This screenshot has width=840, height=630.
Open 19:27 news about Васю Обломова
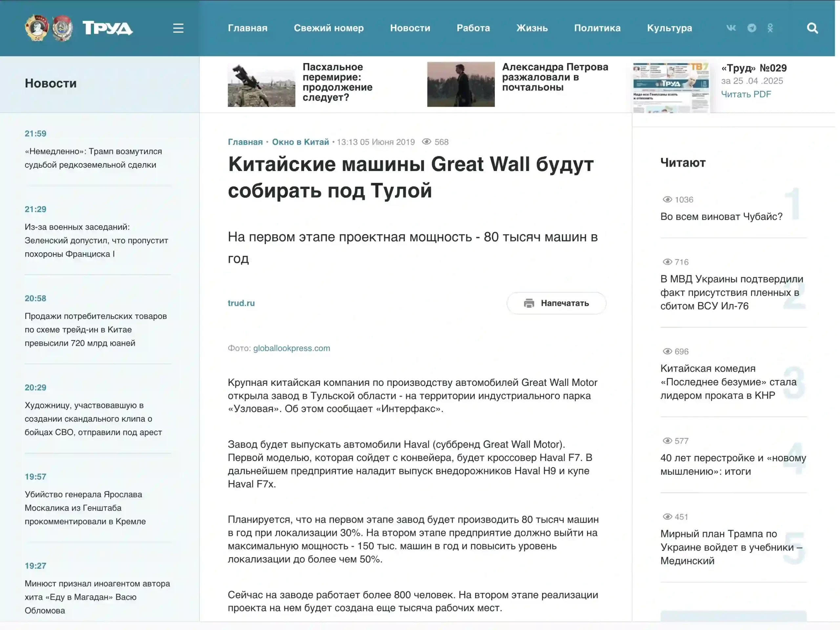97,597
